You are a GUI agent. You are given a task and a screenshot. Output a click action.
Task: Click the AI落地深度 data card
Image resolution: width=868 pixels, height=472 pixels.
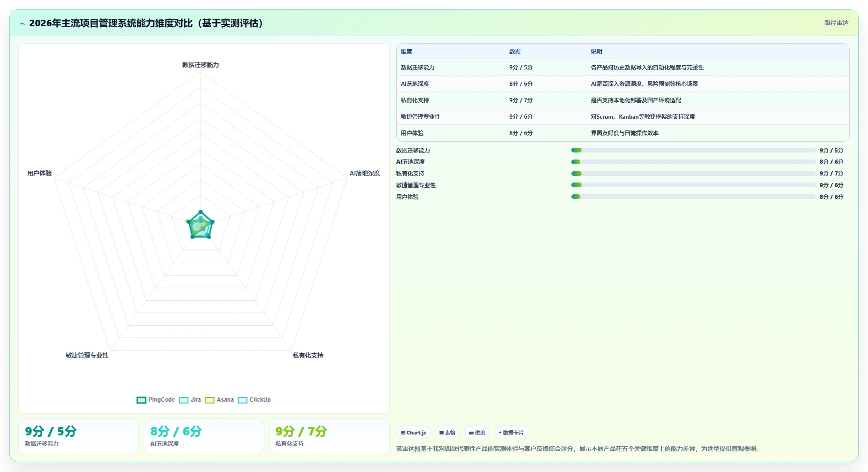click(x=204, y=436)
